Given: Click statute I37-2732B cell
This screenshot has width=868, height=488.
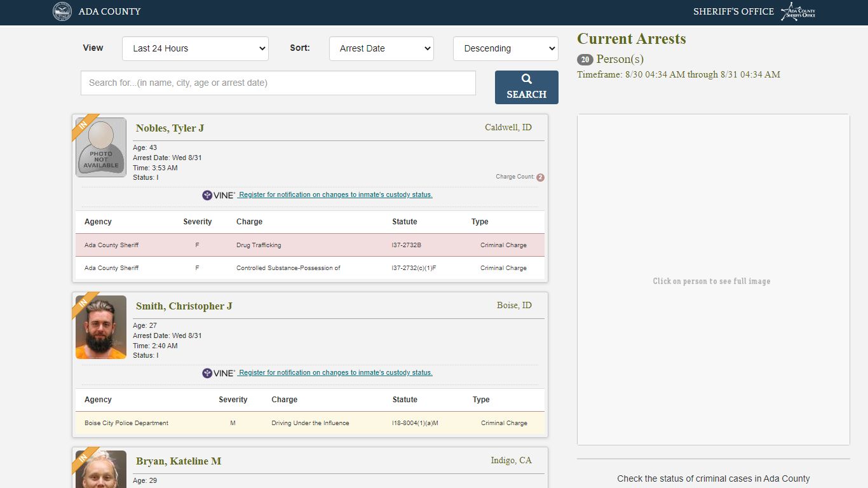Looking at the screenshot, I should click(x=407, y=245).
